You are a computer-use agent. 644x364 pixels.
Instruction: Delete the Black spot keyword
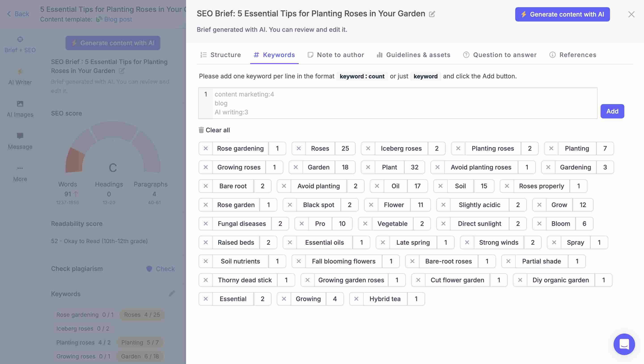pos(290,205)
